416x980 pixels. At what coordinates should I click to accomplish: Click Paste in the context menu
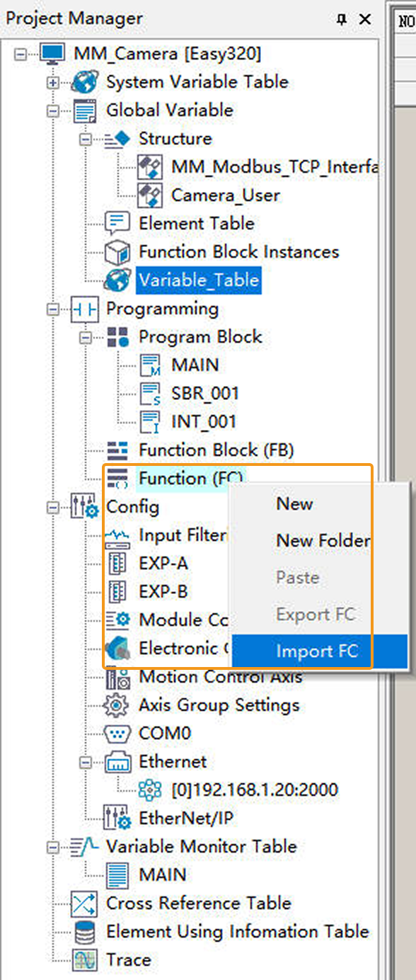(x=319, y=578)
